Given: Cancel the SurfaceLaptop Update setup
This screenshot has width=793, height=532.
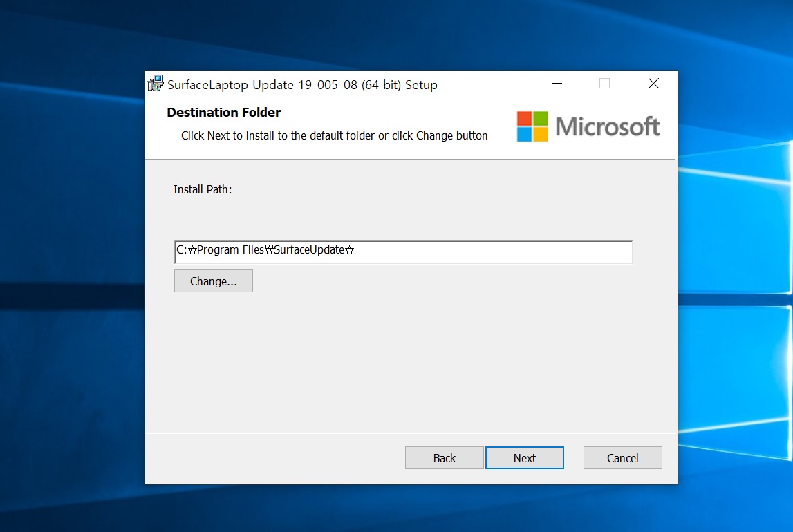Looking at the screenshot, I should pyautogui.click(x=622, y=458).
